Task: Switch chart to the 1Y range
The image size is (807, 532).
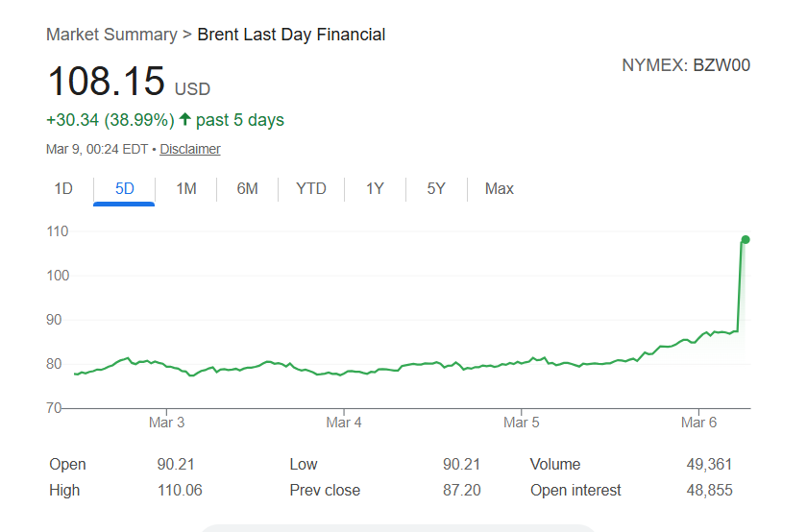Action: pos(375,188)
